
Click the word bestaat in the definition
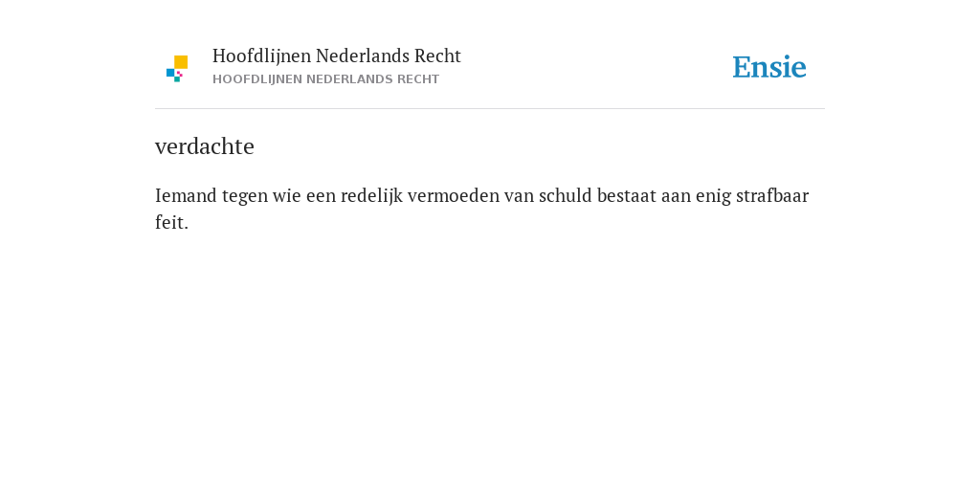pyautogui.click(x=627, y=195)
